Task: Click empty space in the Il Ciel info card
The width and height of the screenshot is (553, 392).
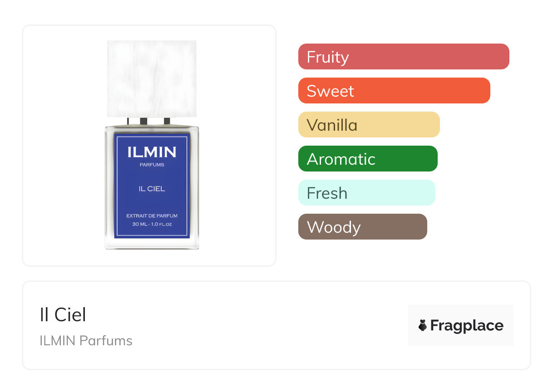Action: point(272,327)
